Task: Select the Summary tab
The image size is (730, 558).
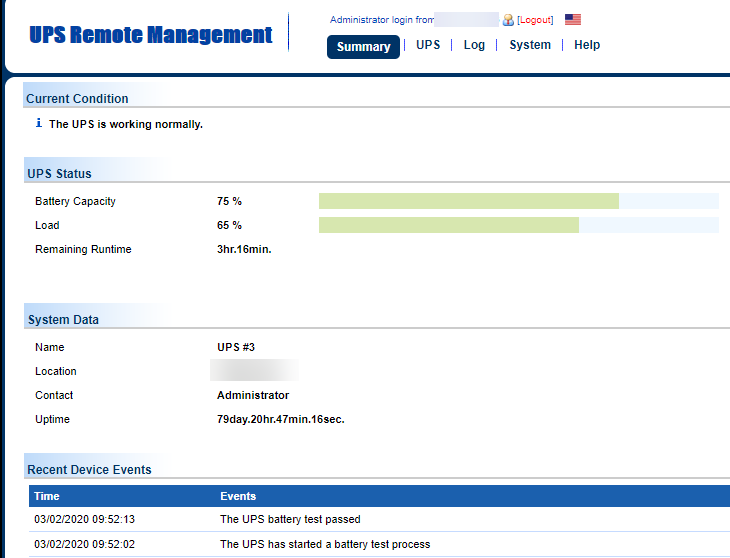Action: pos(363,47)
